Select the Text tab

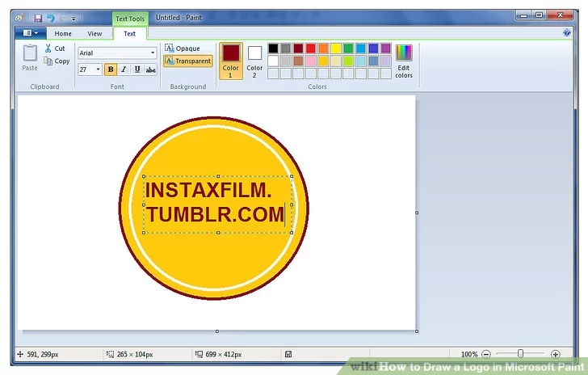[130, 33]
